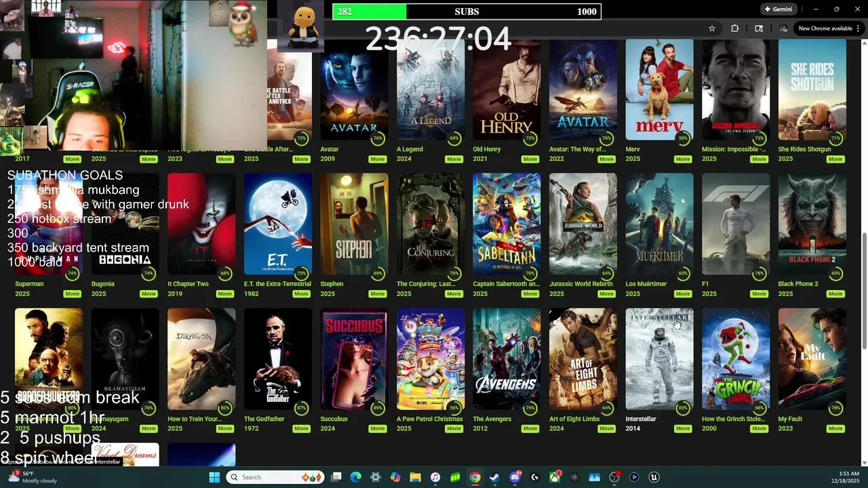
Task: Open the A Legend movie poster
Action: tap(431, 89)
